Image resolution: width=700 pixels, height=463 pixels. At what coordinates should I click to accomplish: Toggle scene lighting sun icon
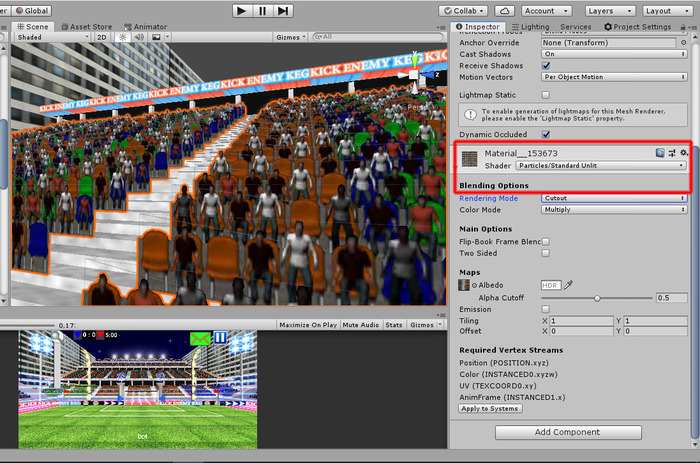[x=122, y=37]
